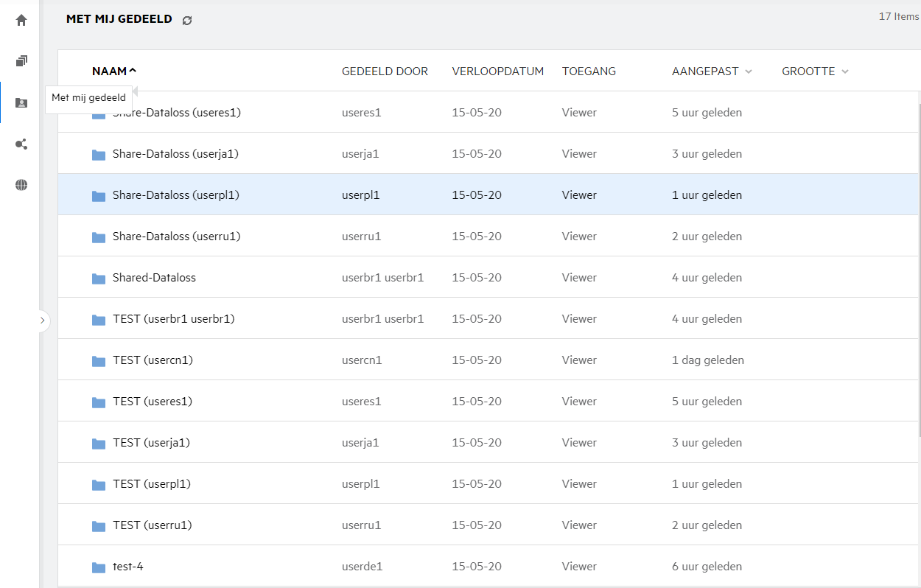Open the My Files sidebar icon
Image resolution: width=921 pixels, height=588 pixels.
click(21, 61)
